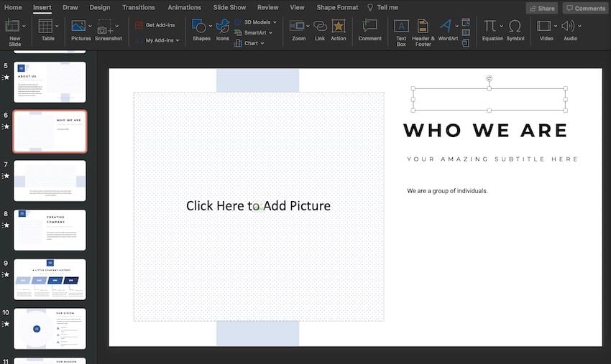Open the 3D Models dropdown

[x=274, y=22]
